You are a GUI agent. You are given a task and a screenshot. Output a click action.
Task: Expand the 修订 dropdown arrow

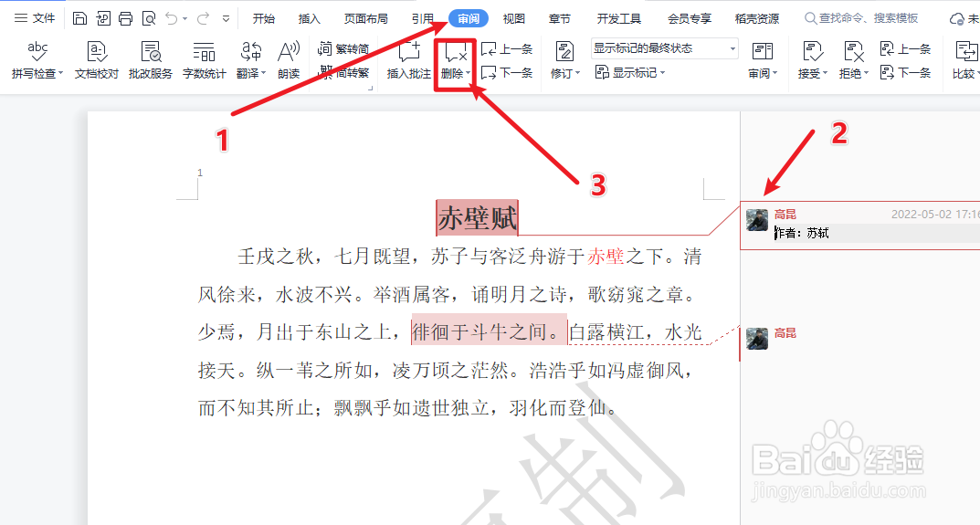(x=577, y=74)
